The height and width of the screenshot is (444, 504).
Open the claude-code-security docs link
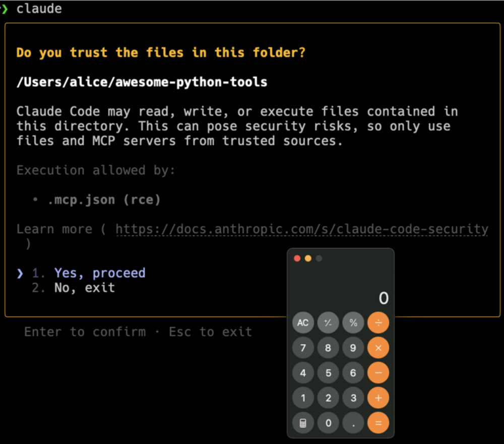pos(302,229)
